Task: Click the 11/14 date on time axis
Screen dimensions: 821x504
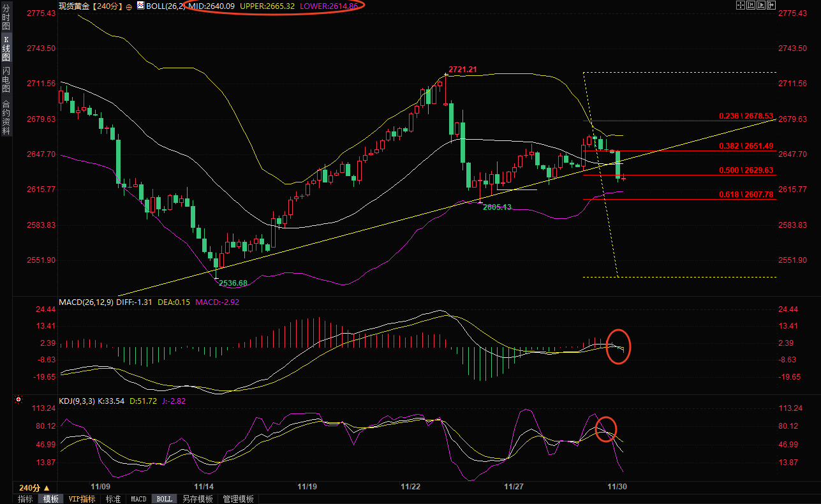Action: pyautogui.click(x=204, y=487)
